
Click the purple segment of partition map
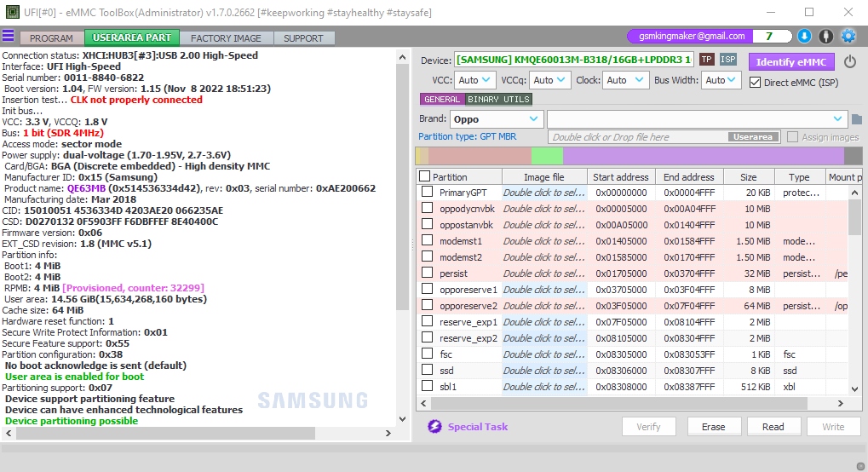click(704, 156)
